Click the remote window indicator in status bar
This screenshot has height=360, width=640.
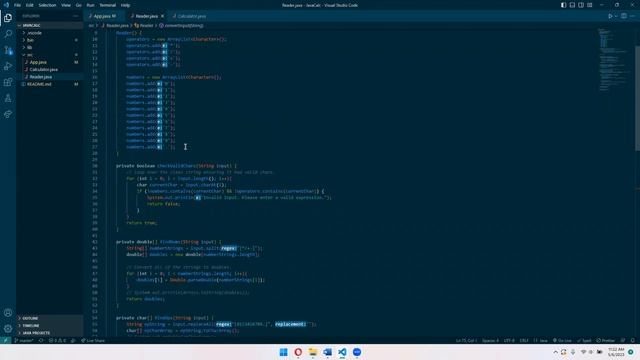[5, 340]
